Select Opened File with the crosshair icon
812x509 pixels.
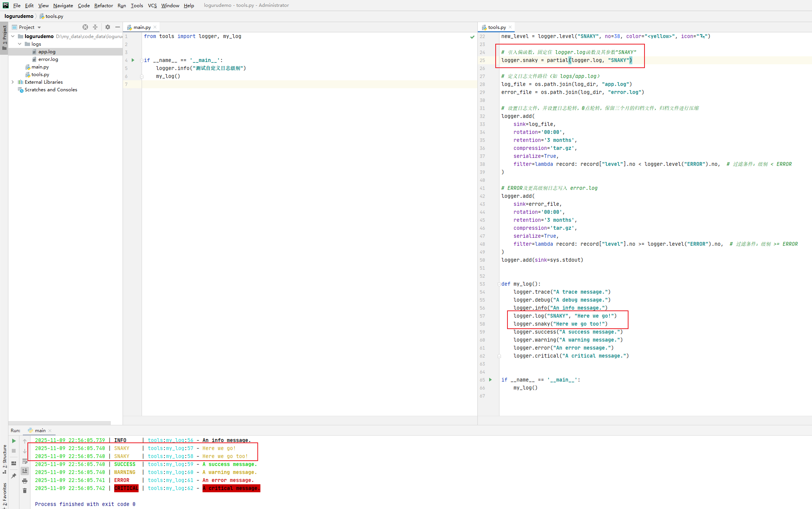pyautogui.click(x=85, y=27)
